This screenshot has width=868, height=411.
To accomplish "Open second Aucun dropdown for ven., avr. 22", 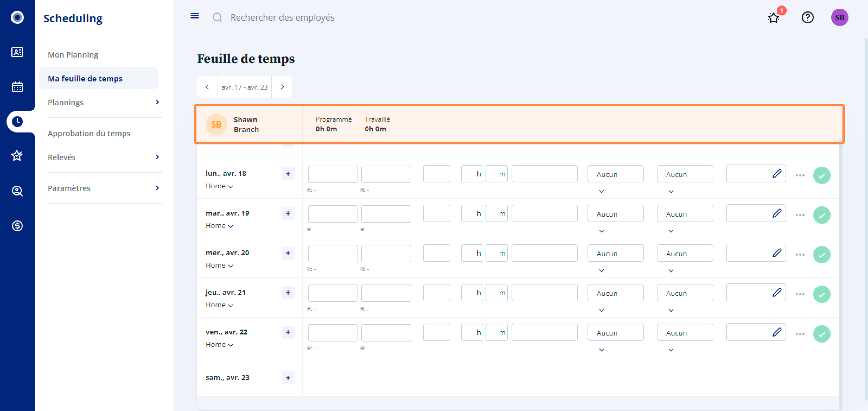I will [685, 333].
